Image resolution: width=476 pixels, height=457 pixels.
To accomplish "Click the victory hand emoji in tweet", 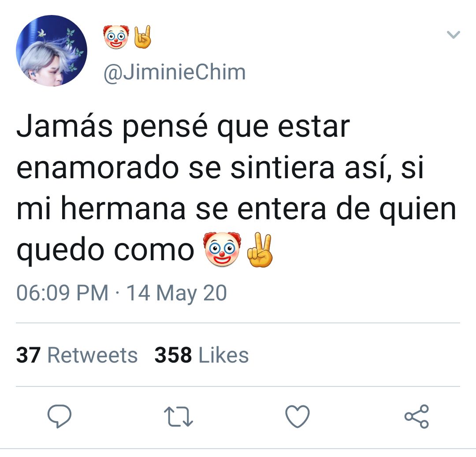I will [x=260, y=250].
